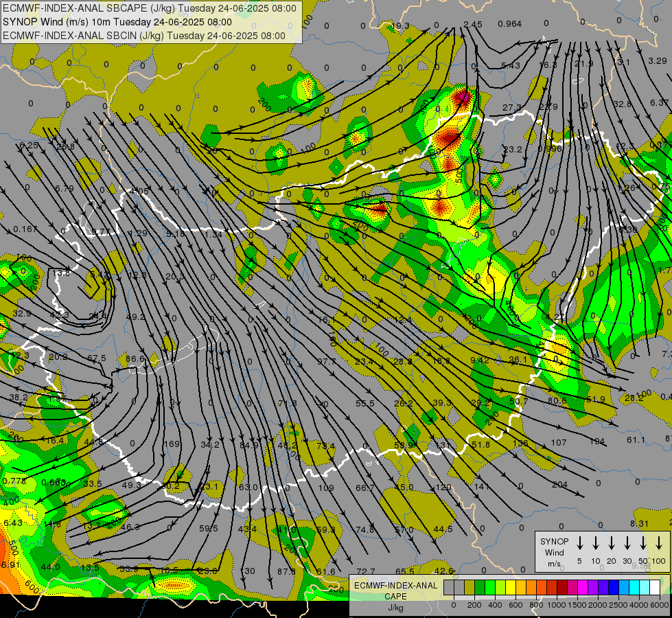This screenshot has width=672, height=618.
Task: Click the map value 55.5
Action: pyautogui.click(x=365, y=404)
